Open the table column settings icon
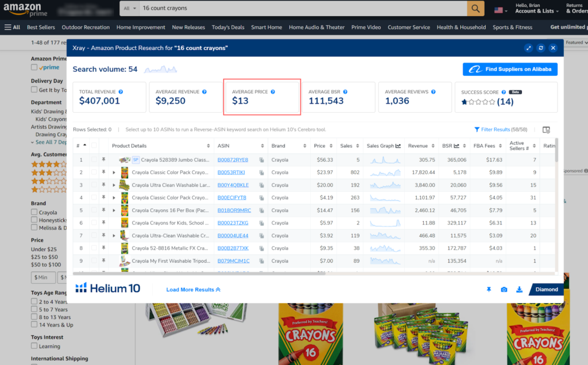 tap(546, 130)
